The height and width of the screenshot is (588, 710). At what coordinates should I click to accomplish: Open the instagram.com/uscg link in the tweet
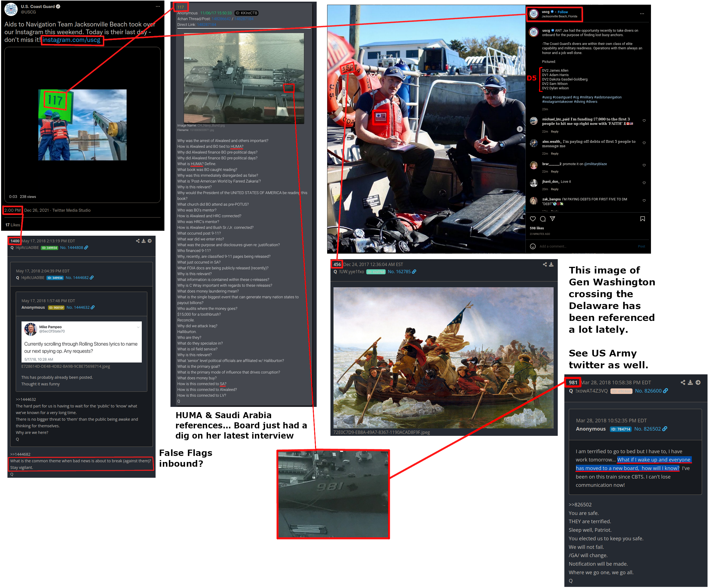click(71, 40)
